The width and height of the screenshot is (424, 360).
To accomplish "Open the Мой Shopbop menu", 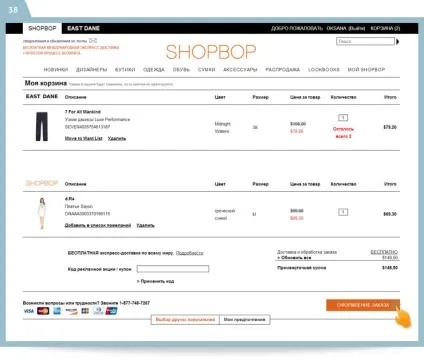I will pyautogui.click(x=366, y=70).
